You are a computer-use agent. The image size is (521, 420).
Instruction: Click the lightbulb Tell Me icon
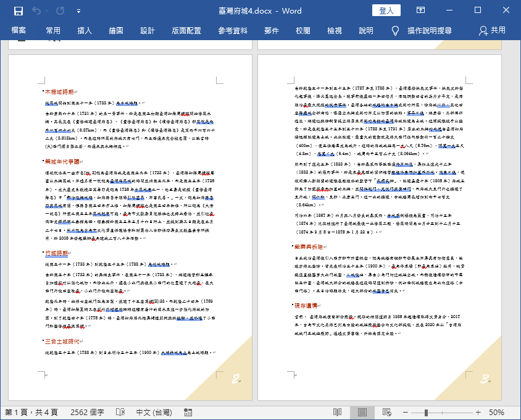coord(395,31)
